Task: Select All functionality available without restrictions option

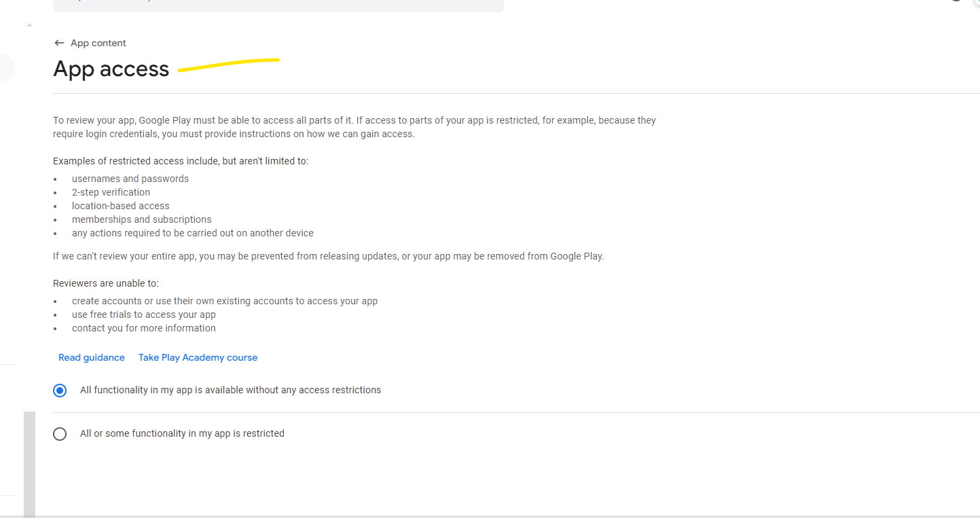Action: pyautogui.click(x=60, y=391)
